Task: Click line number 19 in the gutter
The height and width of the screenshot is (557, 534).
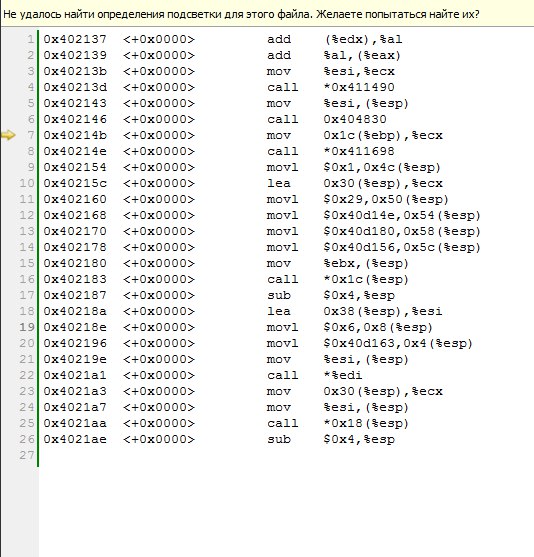Action: 27,327
